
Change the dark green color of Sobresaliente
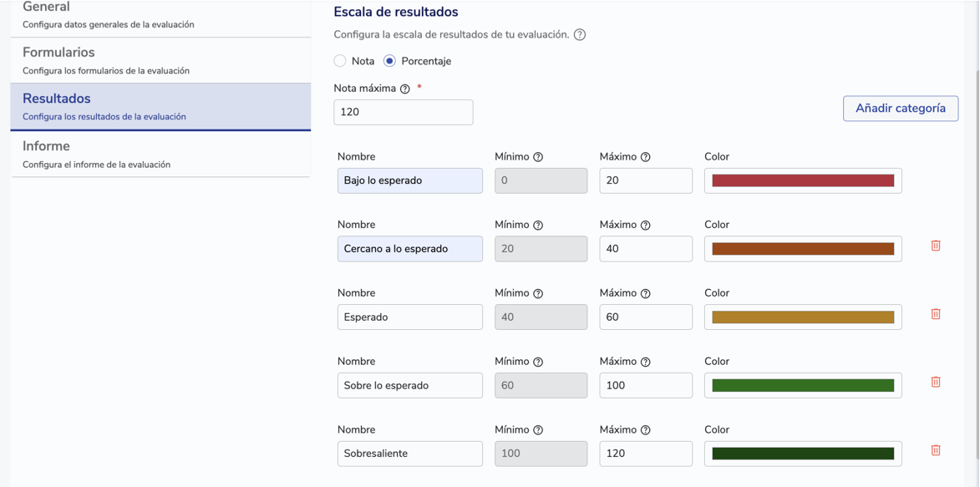tap(803, 454)
